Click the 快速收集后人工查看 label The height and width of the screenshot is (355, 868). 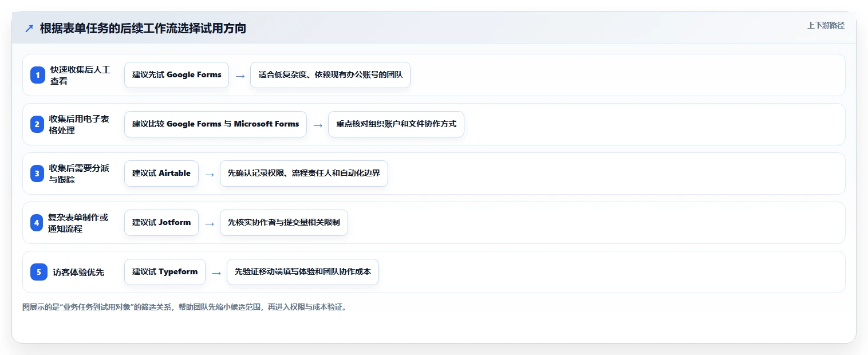pos(80,75)
